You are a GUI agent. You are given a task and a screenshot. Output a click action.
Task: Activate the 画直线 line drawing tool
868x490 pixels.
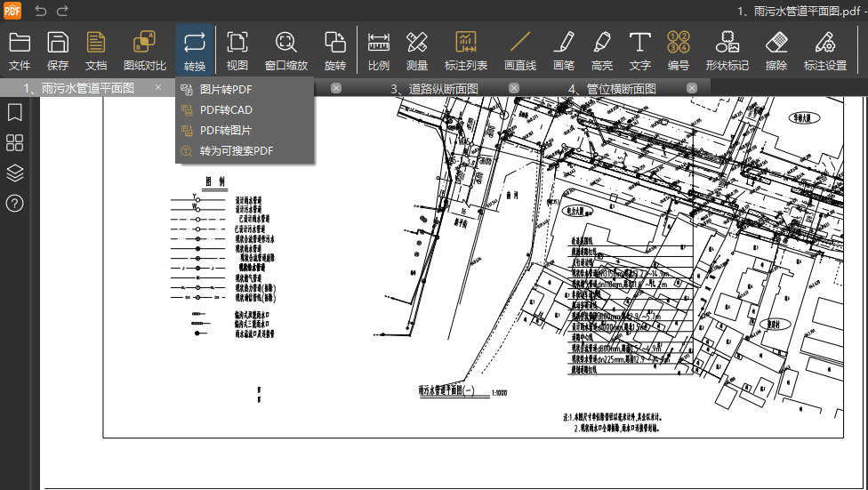point(520,50)
